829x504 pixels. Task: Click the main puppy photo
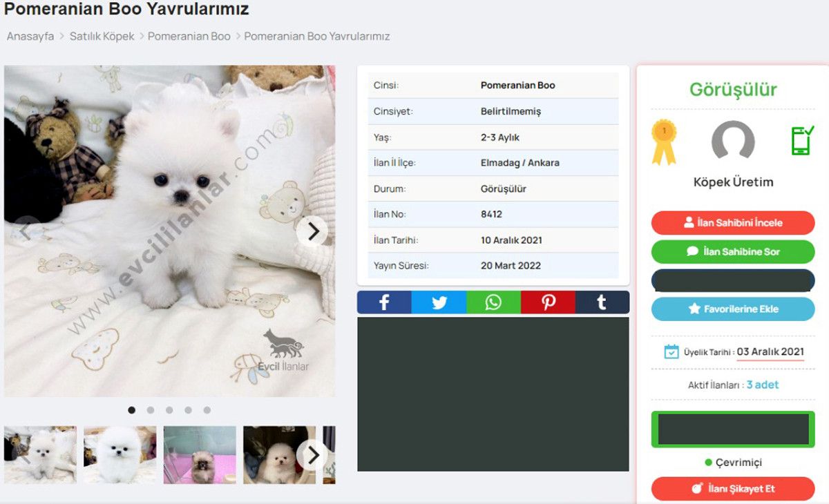(x=169, y=231)
